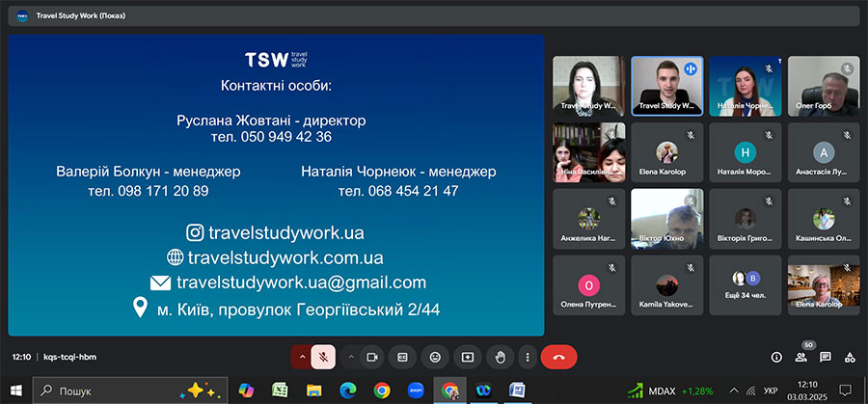
Task: Click Анастасія Лу... participant tile
Action: 824,152
